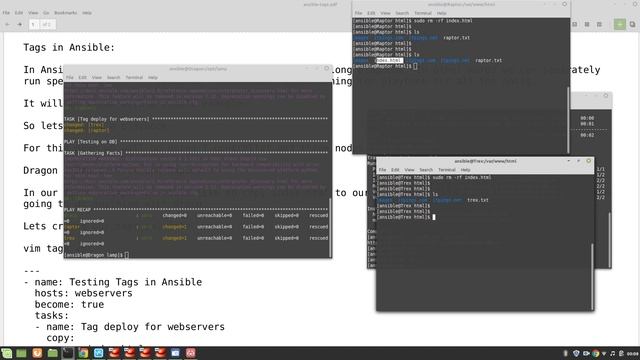Open the network indicator in system tray
Screen dimensions: 640x360
point(604,353)
